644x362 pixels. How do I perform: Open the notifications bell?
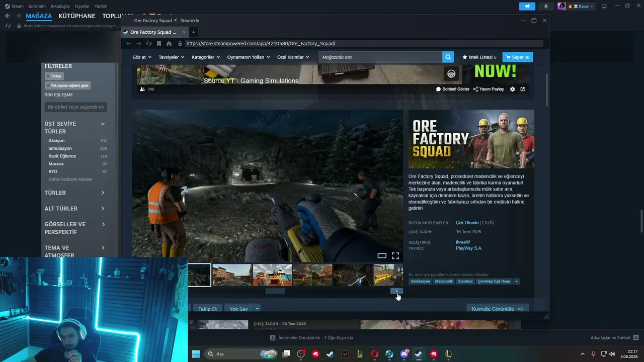tap(546, 7)
